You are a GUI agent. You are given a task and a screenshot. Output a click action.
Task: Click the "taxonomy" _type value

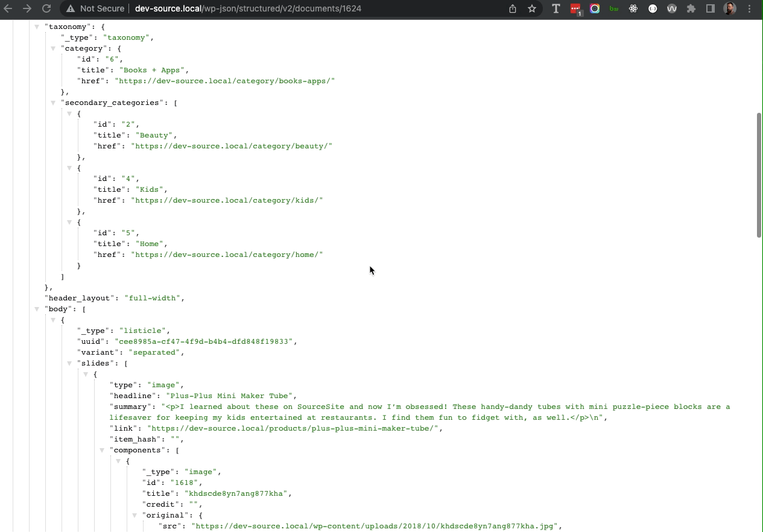[x=127, y=37]
